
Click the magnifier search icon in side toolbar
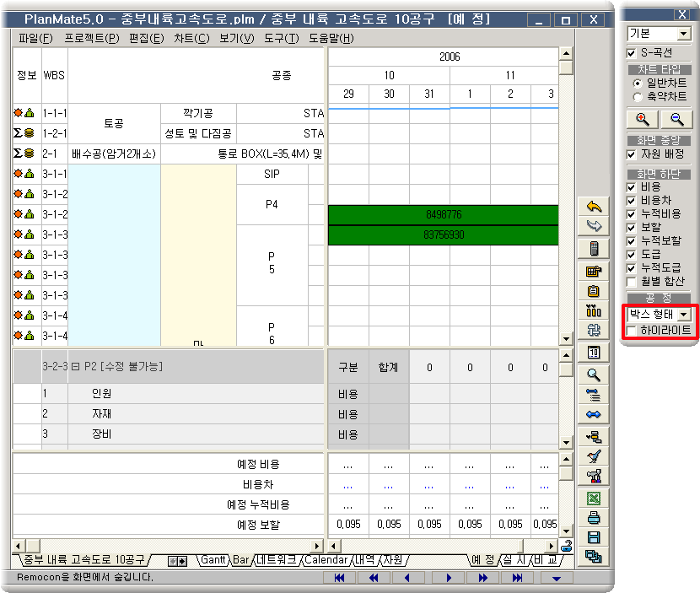click(595, 375)
